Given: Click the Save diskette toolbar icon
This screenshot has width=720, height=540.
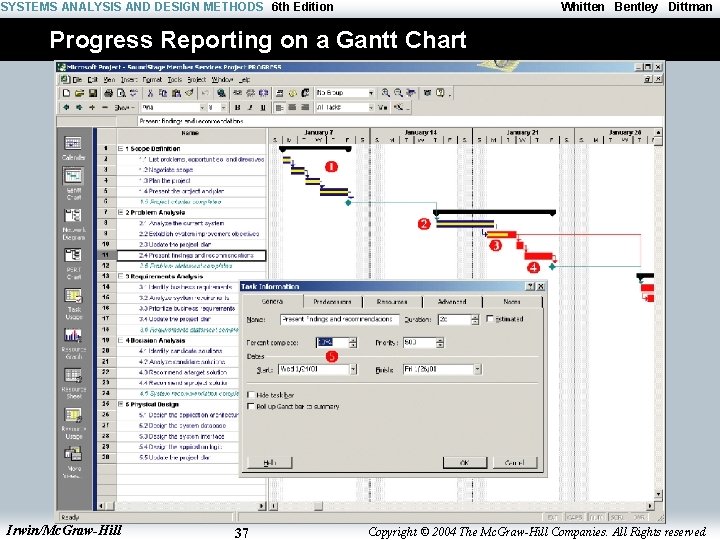Looking at the screenshot, I should tap(93, 93).
